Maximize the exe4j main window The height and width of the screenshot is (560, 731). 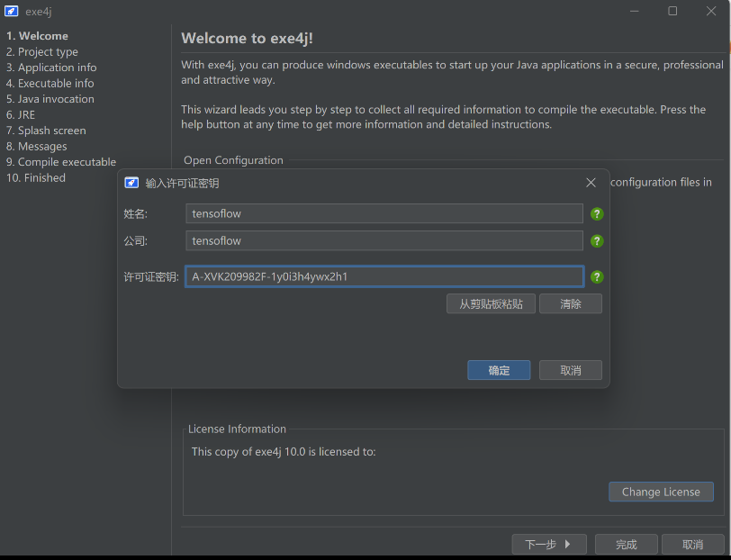pyautogui.click(x=672, y=11)
